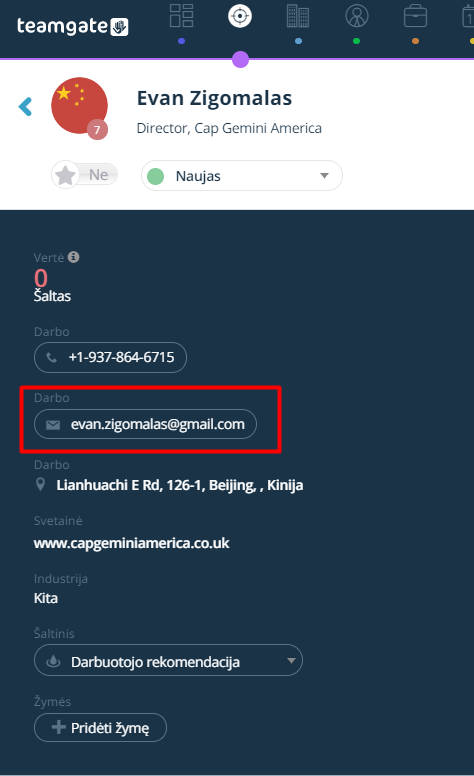Open the deals briefcase icon
Viewport: 474px width, 776px height.
[x=415, y=16]
